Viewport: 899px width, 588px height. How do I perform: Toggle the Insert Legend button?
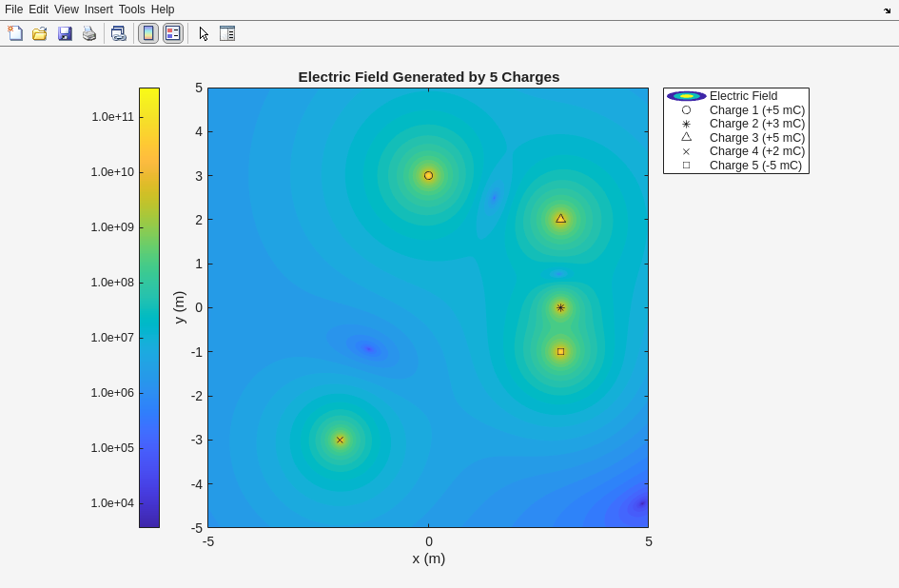click(173, 33)
